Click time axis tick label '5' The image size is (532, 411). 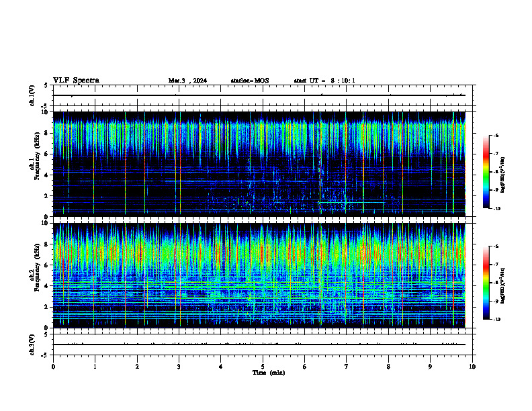pos(263,367)
